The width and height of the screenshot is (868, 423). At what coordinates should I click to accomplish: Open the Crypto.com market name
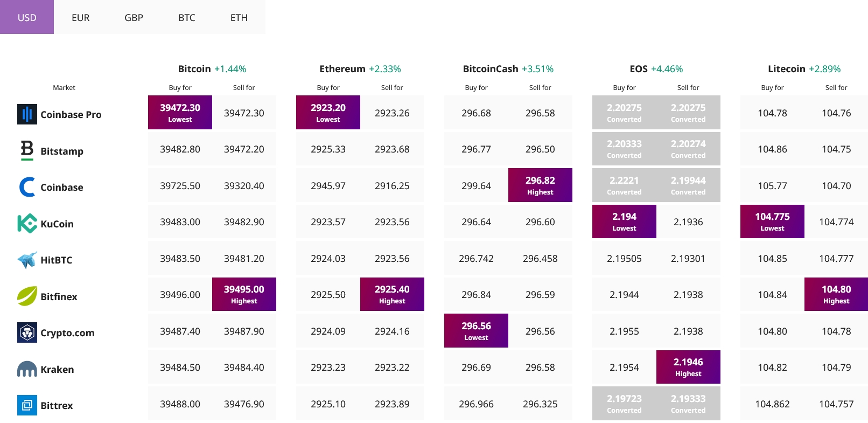tap(67, 333)
